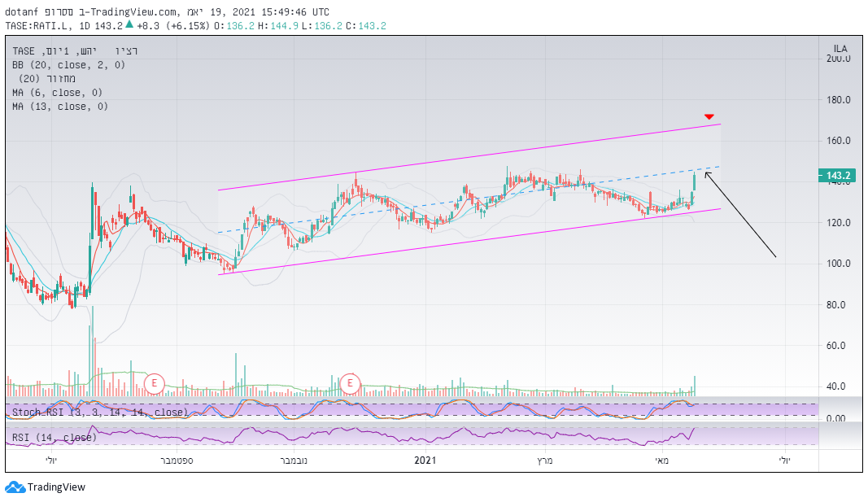Image resolution: width=868 pixels, height=502 pixels.
Task: Click the 160.0 price axis label
Action: point(839,141)
